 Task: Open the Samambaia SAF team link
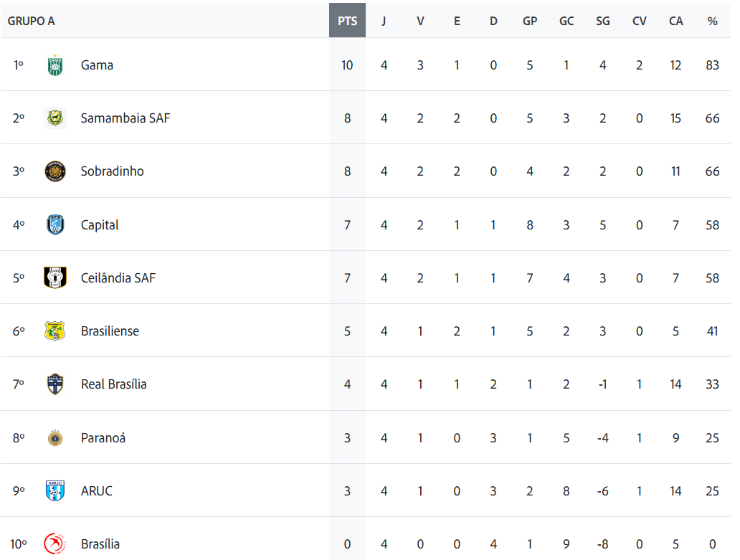click(125, 118)
